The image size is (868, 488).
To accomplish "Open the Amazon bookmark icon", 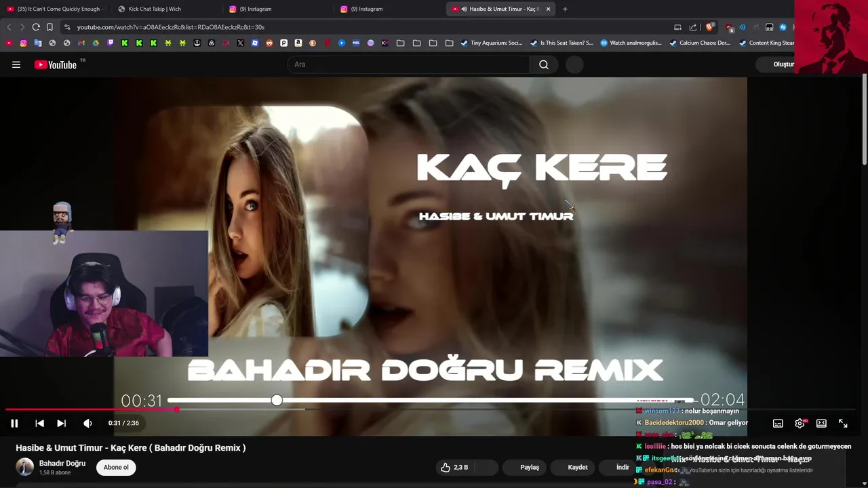I will pos(298,43).
